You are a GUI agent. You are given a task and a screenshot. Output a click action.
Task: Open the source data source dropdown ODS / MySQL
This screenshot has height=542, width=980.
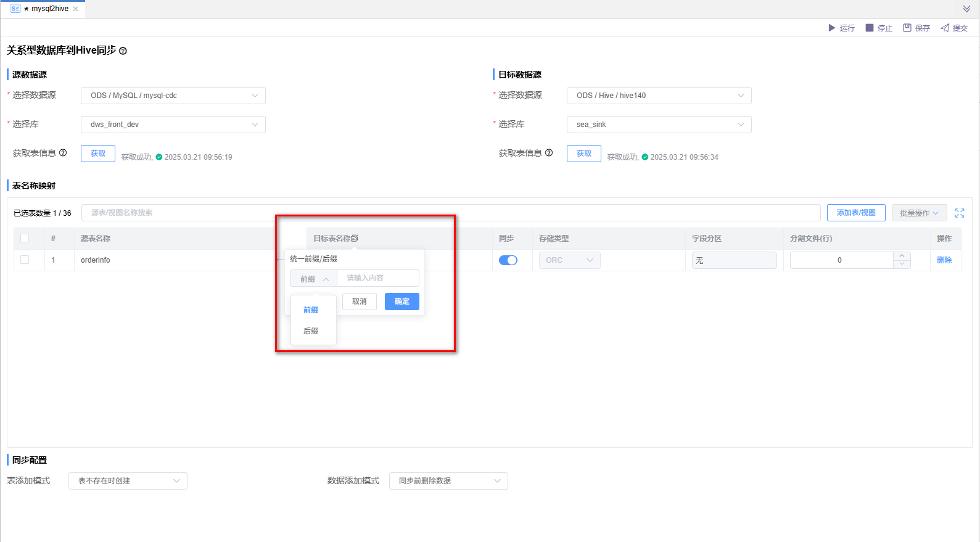(173, 96)
